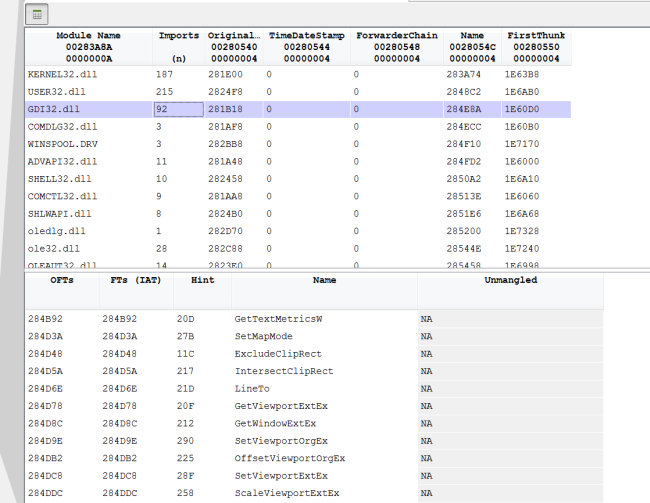The height and width of the screenshot is (503, 650).
Task: Select the GetTextMetricsW function row
Action: click(x=314, y=319)
